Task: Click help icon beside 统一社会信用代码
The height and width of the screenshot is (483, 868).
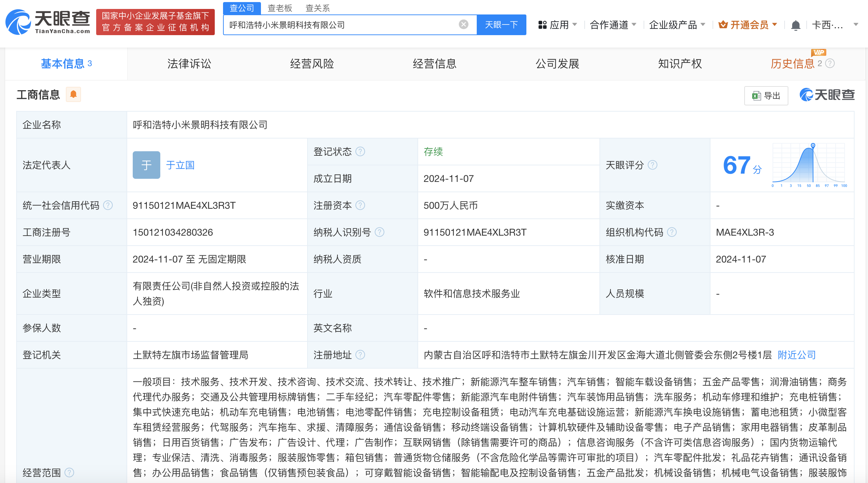Action: click(x=108, y=205)
